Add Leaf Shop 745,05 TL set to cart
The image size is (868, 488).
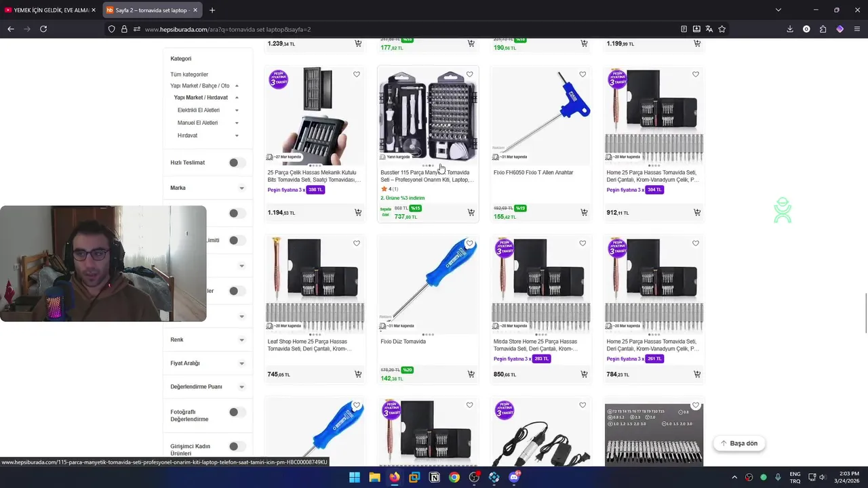(358, 374)
